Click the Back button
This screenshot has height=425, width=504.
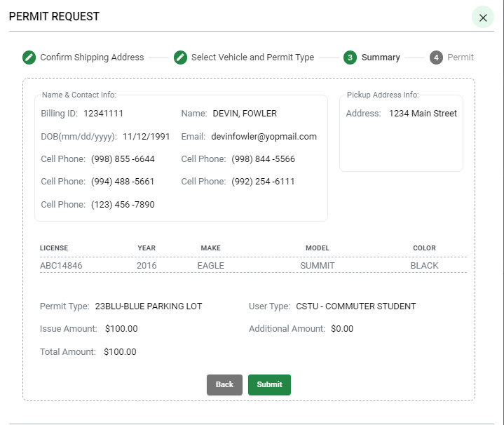coord(224,384)
